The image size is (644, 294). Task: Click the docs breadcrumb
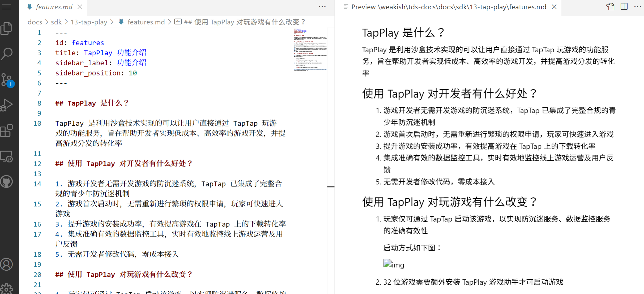point(35,22)
